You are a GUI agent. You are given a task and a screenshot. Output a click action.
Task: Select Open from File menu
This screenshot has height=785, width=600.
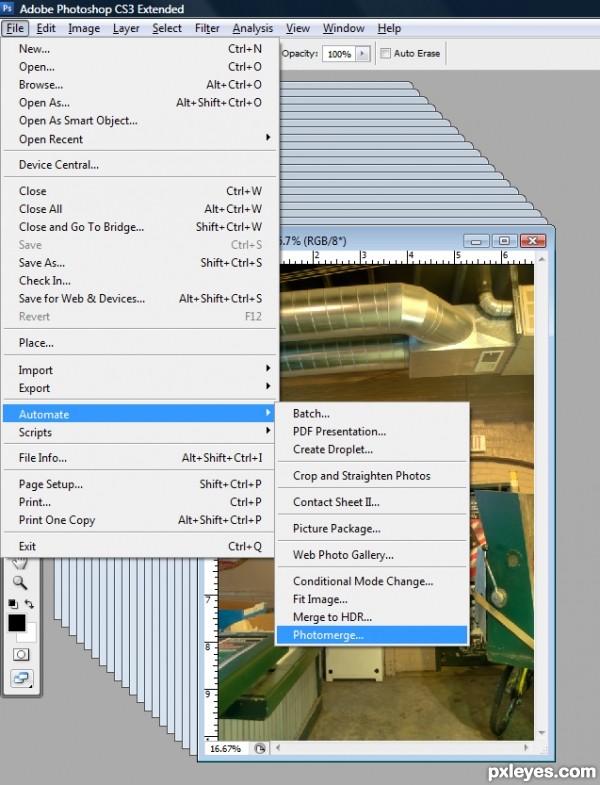point(139,67)
